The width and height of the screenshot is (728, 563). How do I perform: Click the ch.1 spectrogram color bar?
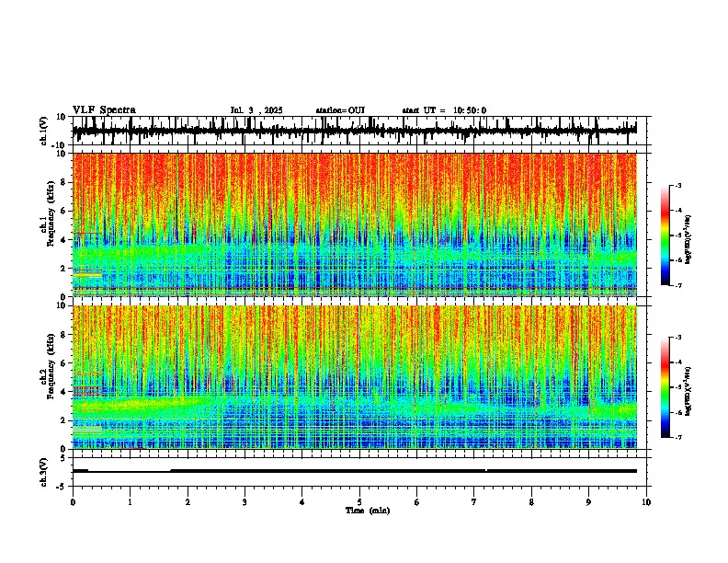665,236
